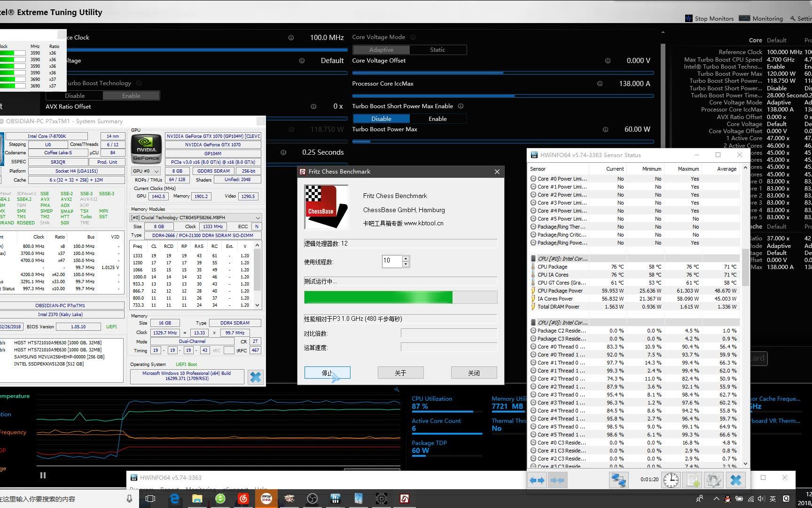812x508 pixels.
Task: Click the 关闭 close button in Fritz Benchmark
Action: 474,373
